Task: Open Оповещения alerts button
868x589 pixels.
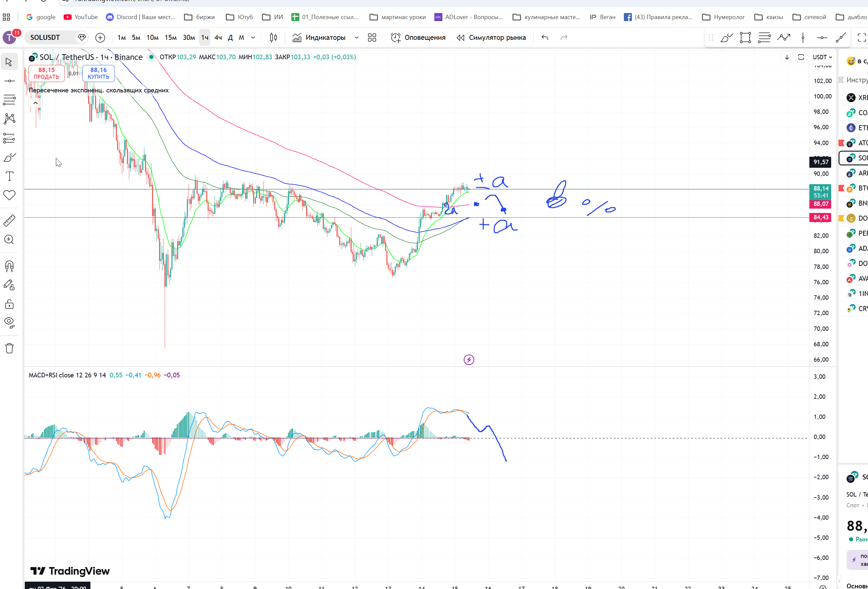Action: tap(418, 38)
